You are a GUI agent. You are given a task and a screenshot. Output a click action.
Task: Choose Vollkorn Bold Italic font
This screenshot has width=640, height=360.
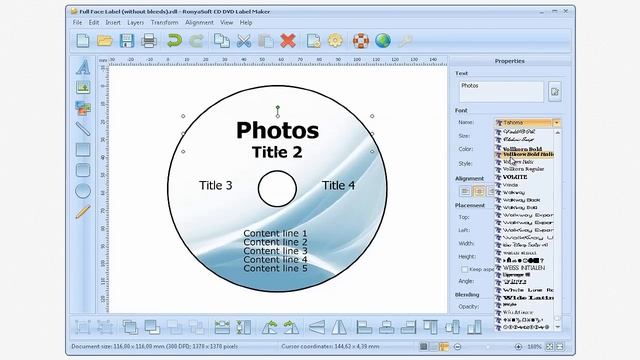(524, 155)
